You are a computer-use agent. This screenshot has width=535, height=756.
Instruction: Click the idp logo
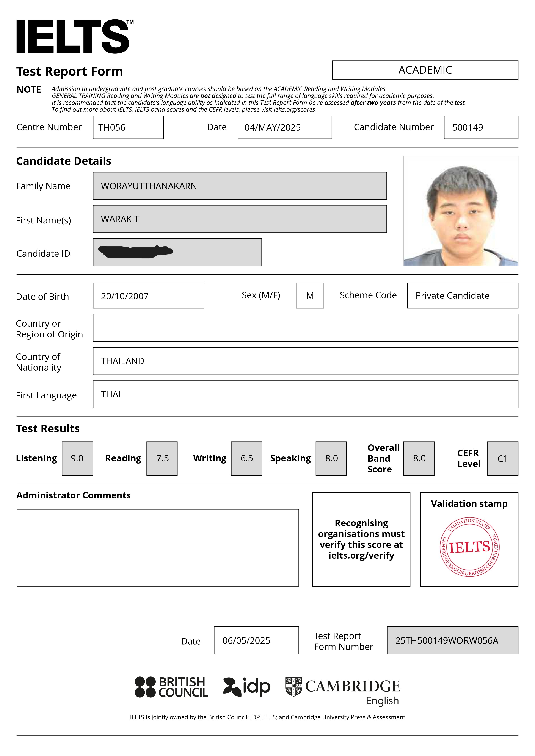coord(247,687)
